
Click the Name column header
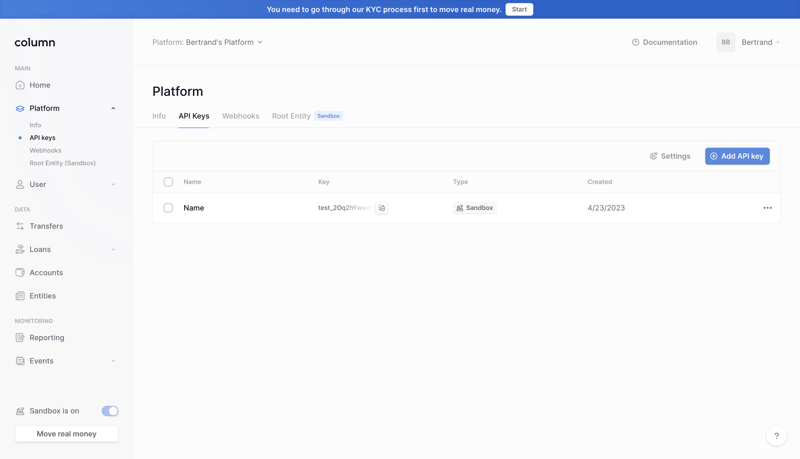192,182
